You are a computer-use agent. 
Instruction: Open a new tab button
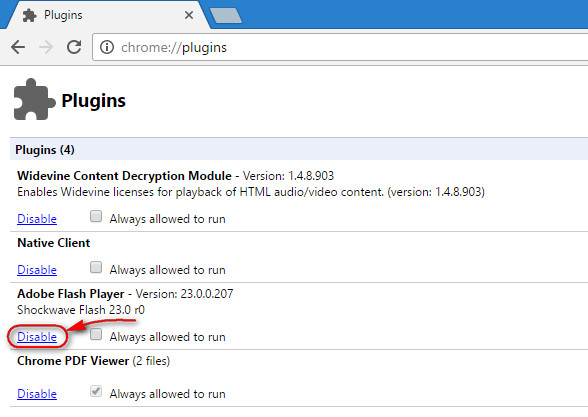pyautogui.click(x=226, y=16)
